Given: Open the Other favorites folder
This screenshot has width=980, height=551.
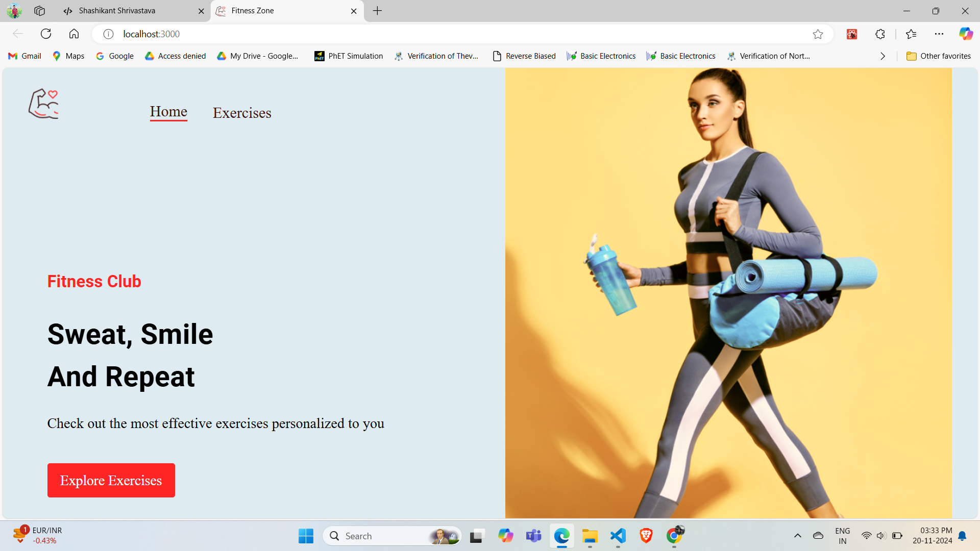Looking at the screenshot, I should (939, 56).
